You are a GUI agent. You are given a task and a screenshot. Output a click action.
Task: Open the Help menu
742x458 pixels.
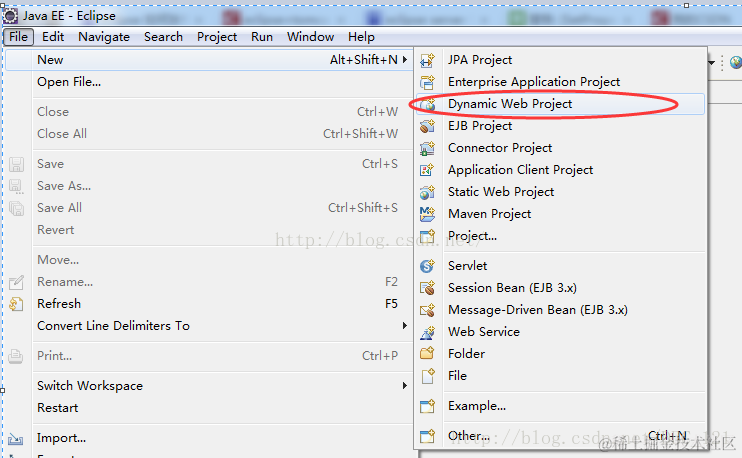pos(361,37)
